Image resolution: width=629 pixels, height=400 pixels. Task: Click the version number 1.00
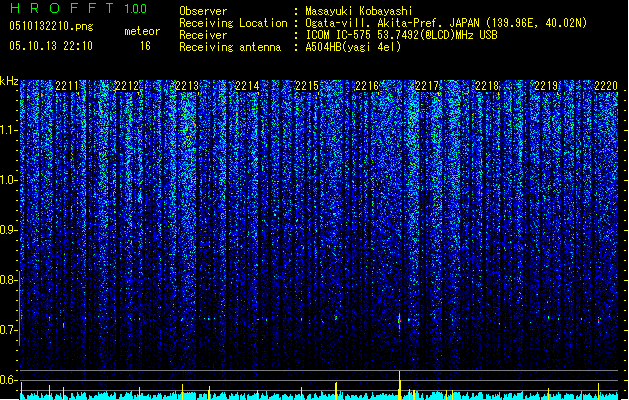pyautogui.click(x=136, y=9)
